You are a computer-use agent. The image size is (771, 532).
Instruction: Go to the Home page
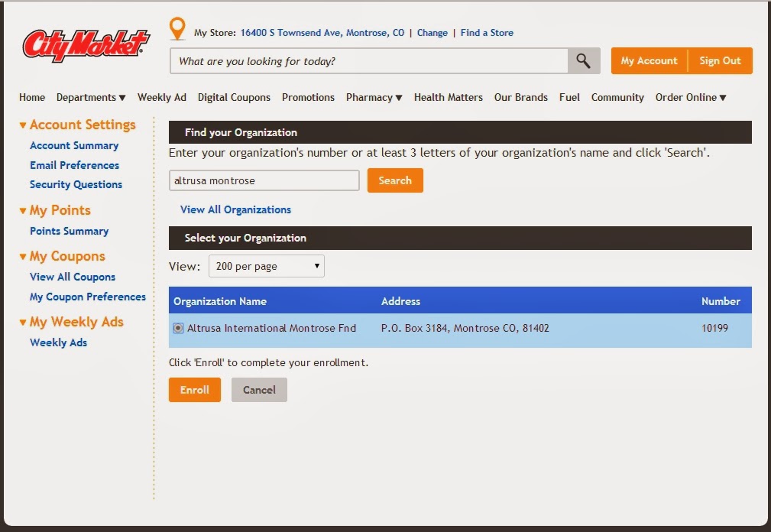pyautogui.click(x=32, y=97)
